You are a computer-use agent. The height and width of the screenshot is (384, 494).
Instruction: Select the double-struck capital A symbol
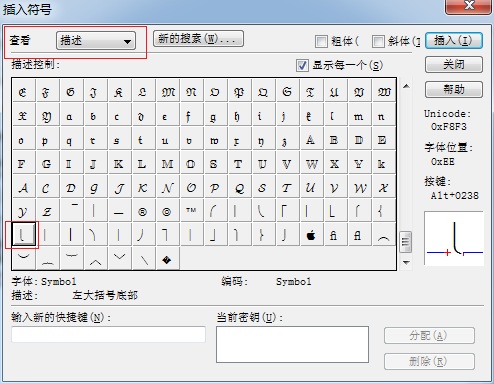311,140
